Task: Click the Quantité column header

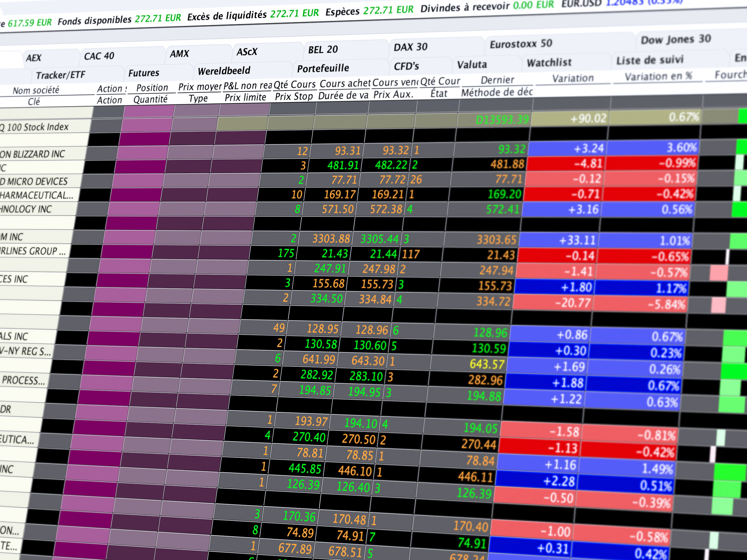Action: pos(150,99)
